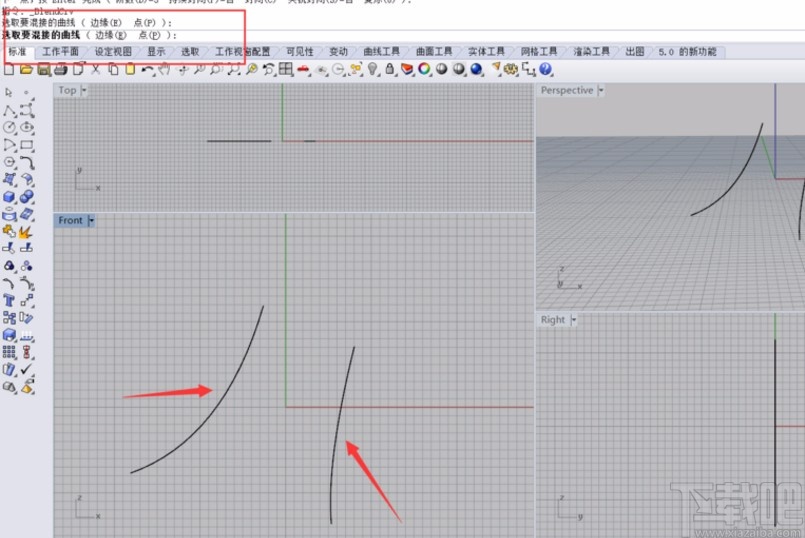Select the pointer tool in left sidebar
The width and height of the screenshot is (805, 538).
9,93
